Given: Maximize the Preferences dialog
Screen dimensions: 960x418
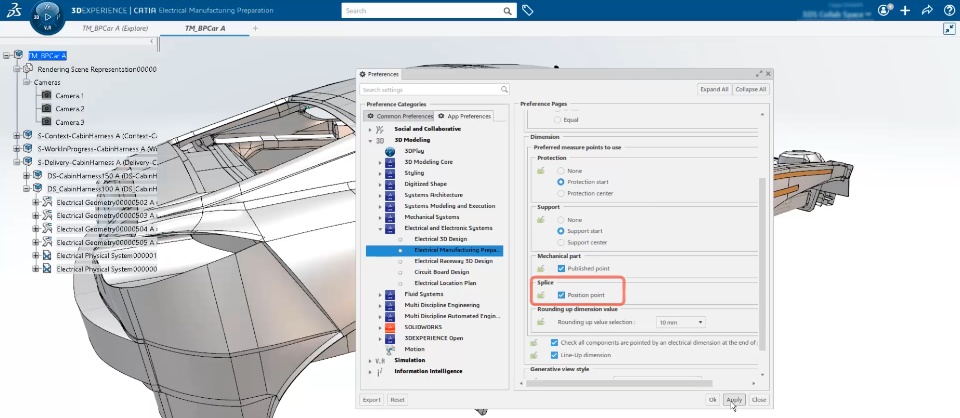Looking at the screenshot, I should pyautogui.click(x=759, y=73).
